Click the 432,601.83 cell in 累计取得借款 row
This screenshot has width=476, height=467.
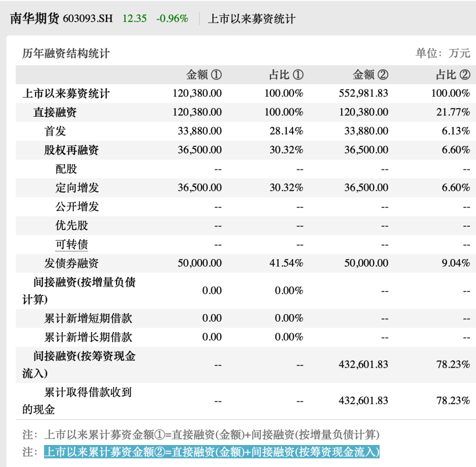[363, 400]
